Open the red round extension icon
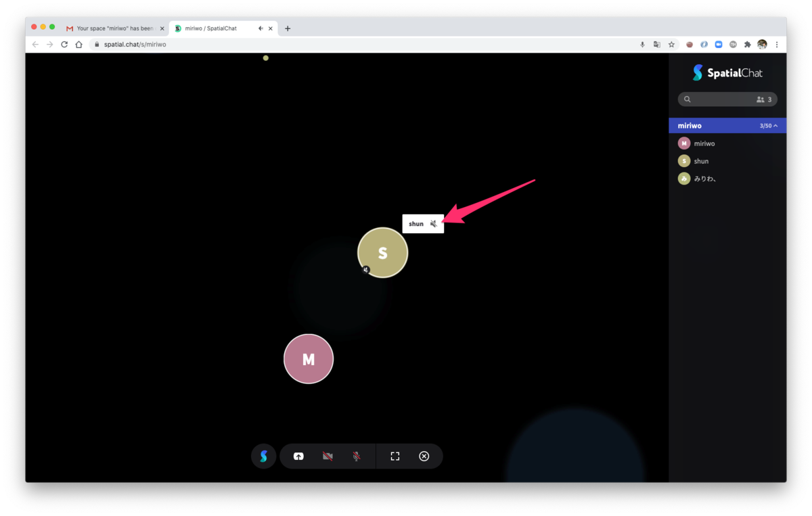 pyautogui.click(x=690, y=45)
